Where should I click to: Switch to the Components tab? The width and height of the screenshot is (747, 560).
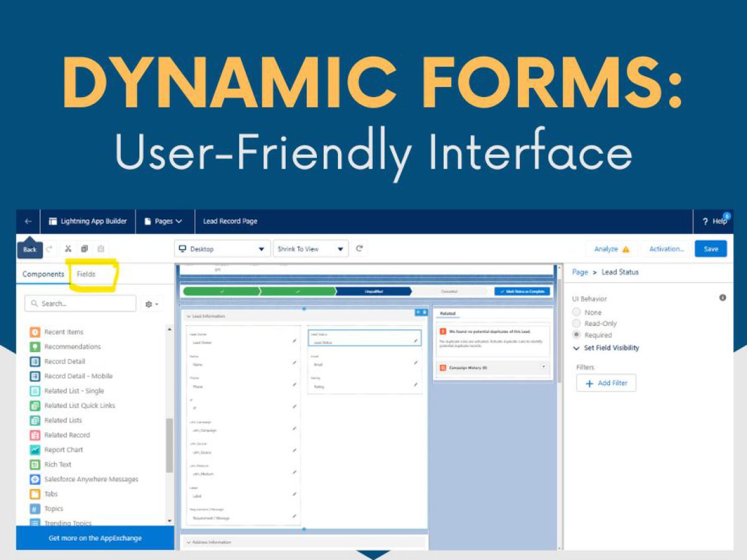(x=43, y=274)
